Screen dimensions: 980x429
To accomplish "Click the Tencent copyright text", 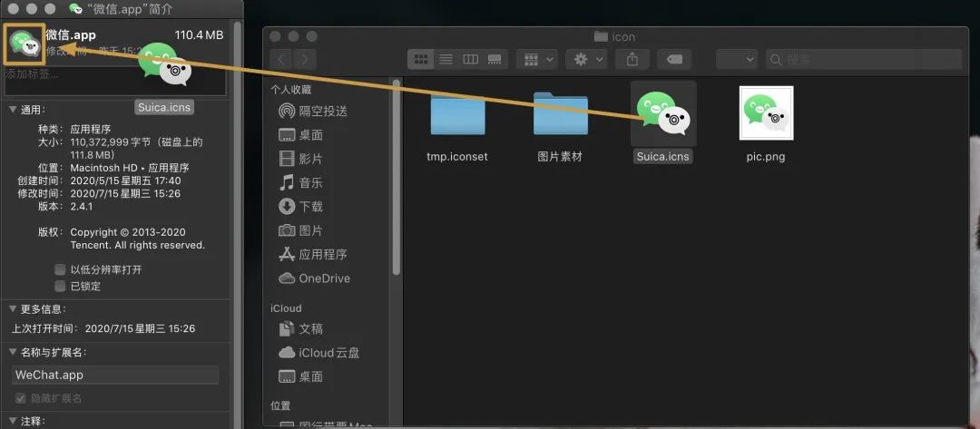I will coord(138,239).
